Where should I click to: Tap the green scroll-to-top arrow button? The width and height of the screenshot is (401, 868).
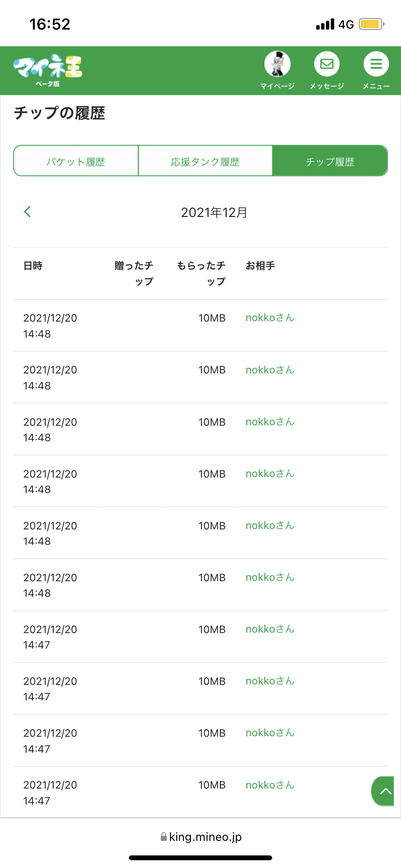(384, 791)
